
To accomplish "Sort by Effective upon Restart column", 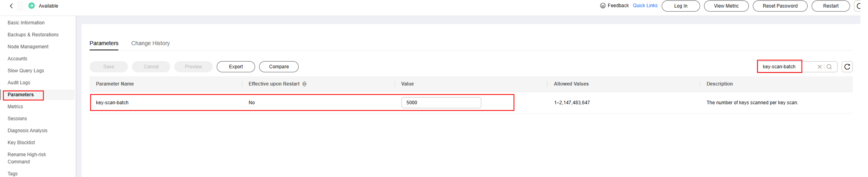I will (x=305, y=84).
